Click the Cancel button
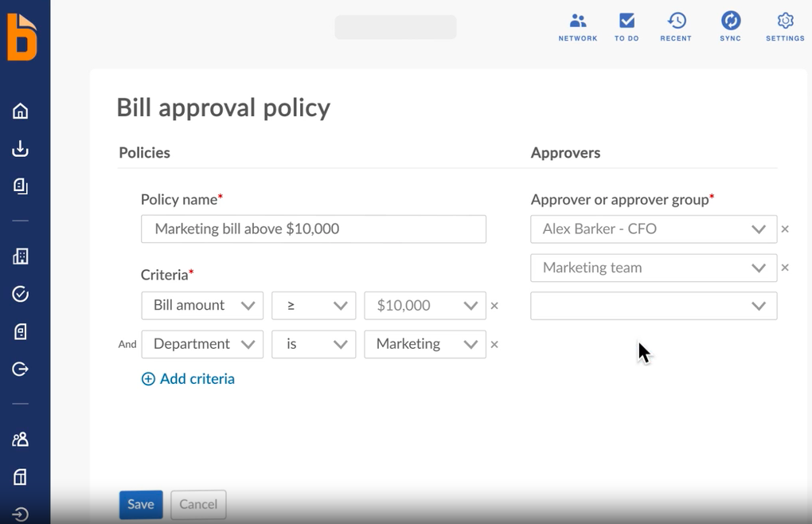812x524 pixels. click(198, 504)
